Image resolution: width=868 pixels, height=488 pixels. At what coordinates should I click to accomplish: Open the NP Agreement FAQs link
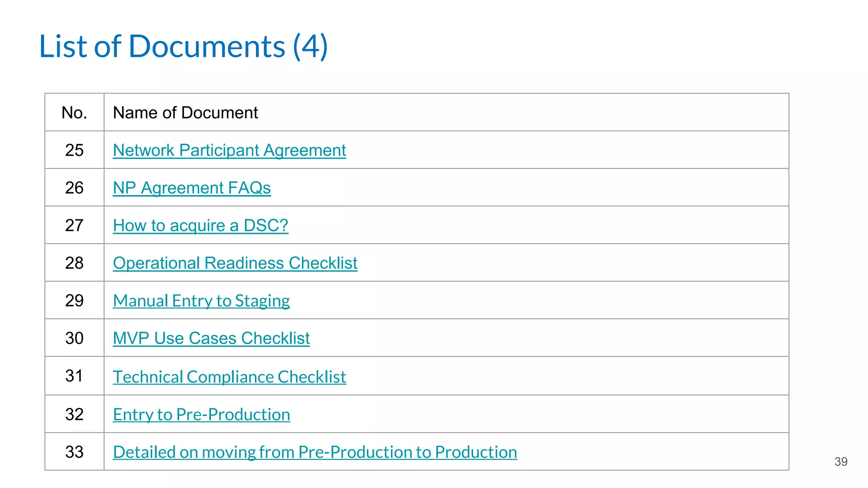point(192,188)
